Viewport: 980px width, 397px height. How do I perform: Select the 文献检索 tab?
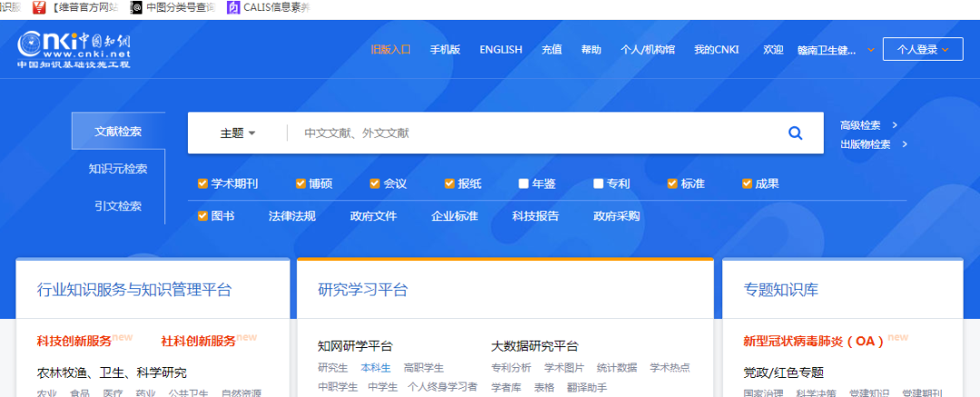[x=118, y=131]
